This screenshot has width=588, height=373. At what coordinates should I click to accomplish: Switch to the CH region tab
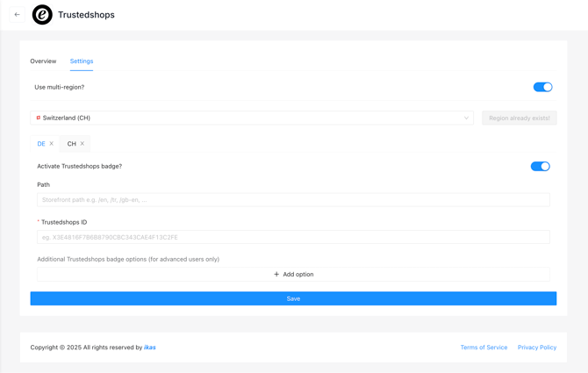point(72,144)
